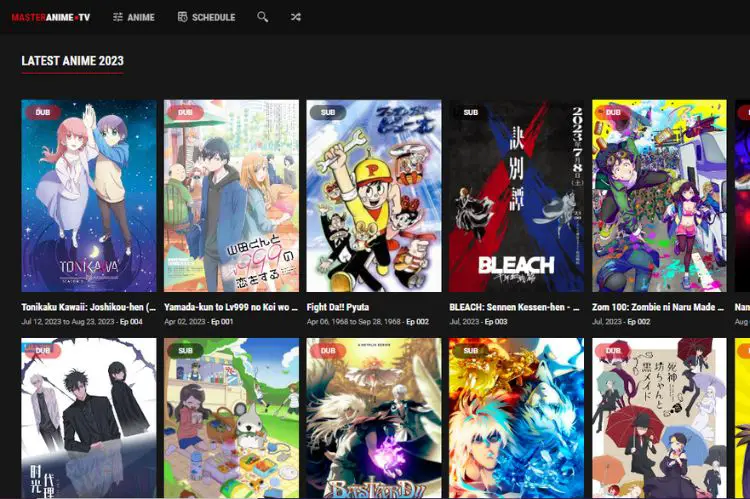Click Ep 002 under Fight Da!! Pyuta
Image resolution: width=750 pixels, height=499 pixels.
pyautogui.click(x=418, y=322)
